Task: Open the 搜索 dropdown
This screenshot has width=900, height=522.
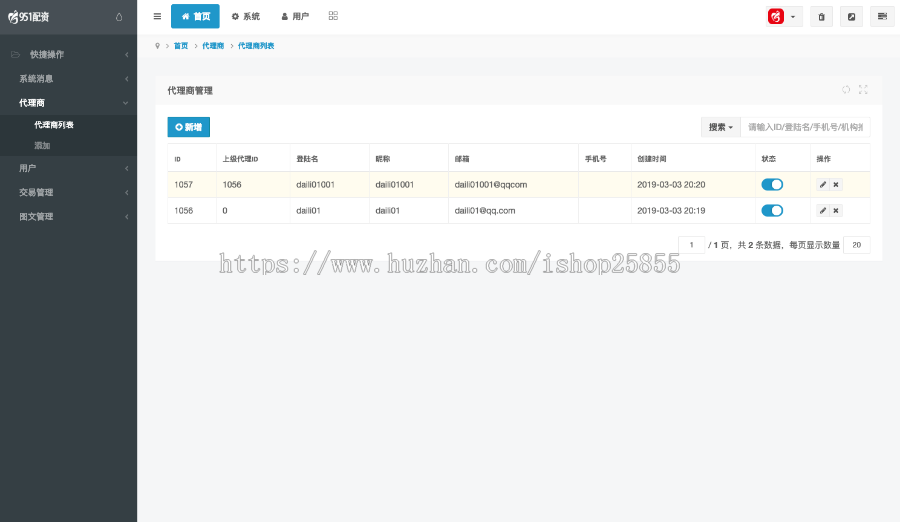Action: click(x=721, y=127)
